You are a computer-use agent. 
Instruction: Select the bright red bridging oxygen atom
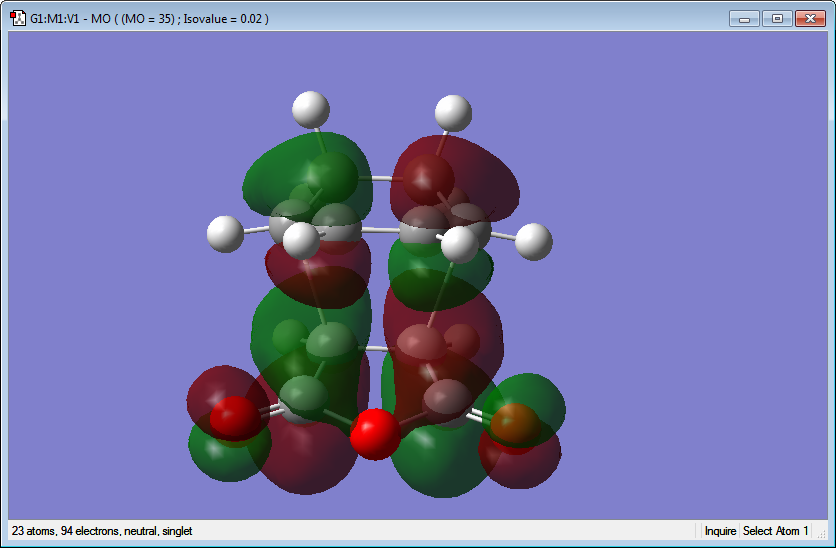[x=375, y=434]
